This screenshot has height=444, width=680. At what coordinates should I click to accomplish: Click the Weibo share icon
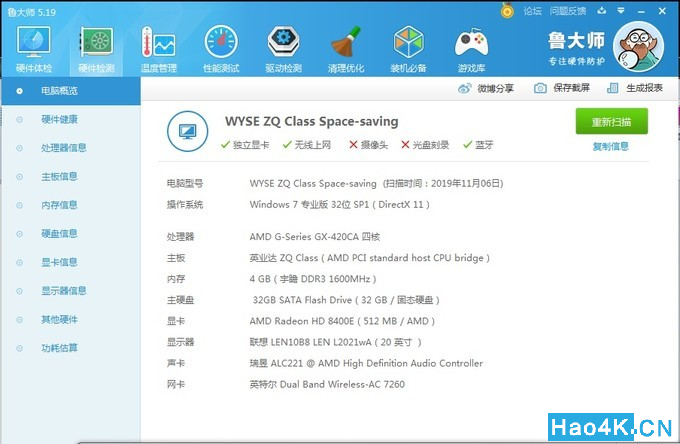click(464, 88)
